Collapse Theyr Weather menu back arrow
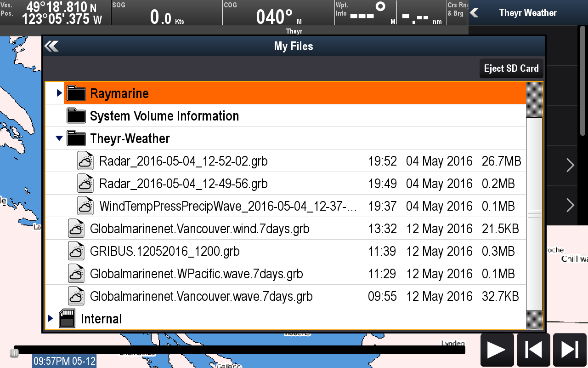 pos(475,13)
